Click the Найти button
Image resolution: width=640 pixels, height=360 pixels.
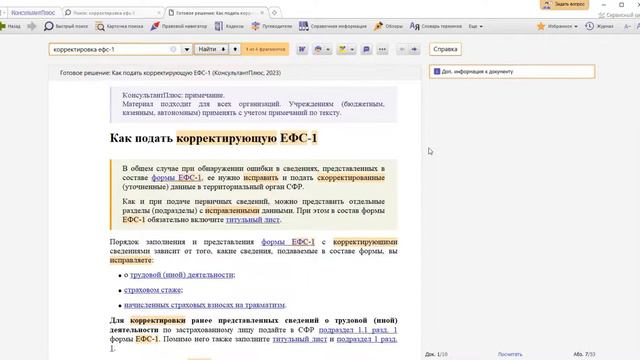(211, 49)
